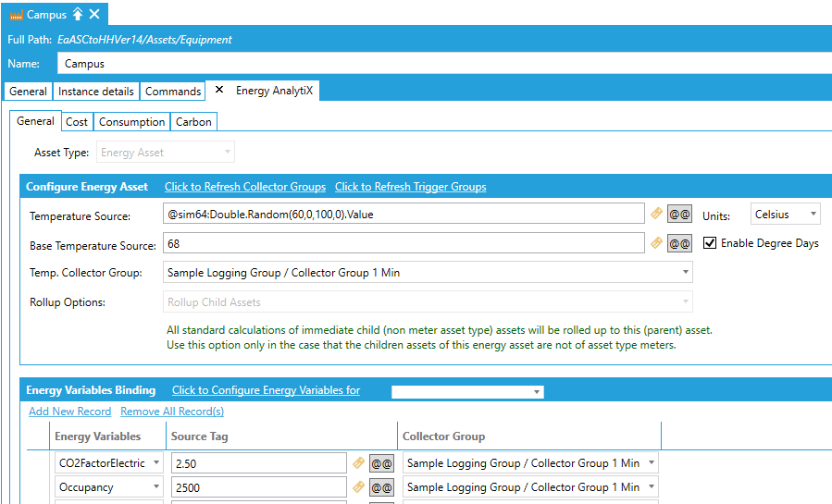The width and height of the screenshot is (832, 504).
Task: Pin the Campus tab with arrow icon
Action: tap(78, 14)
